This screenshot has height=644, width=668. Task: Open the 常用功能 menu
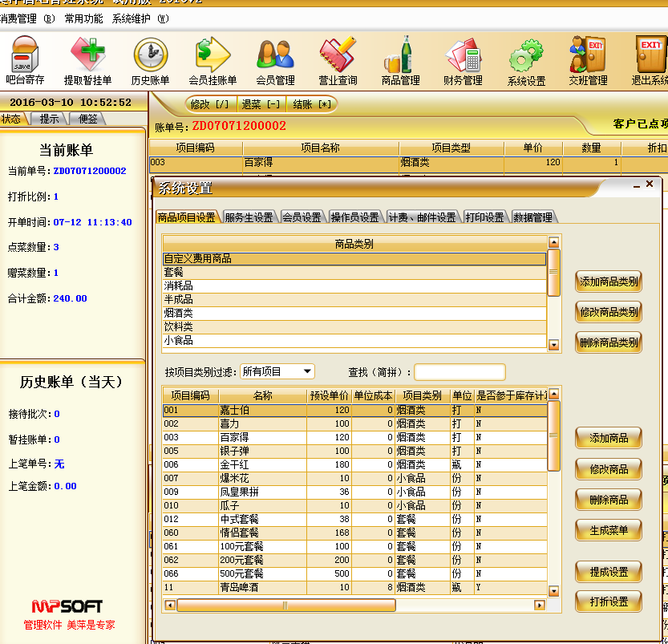[x=83, y=18]
